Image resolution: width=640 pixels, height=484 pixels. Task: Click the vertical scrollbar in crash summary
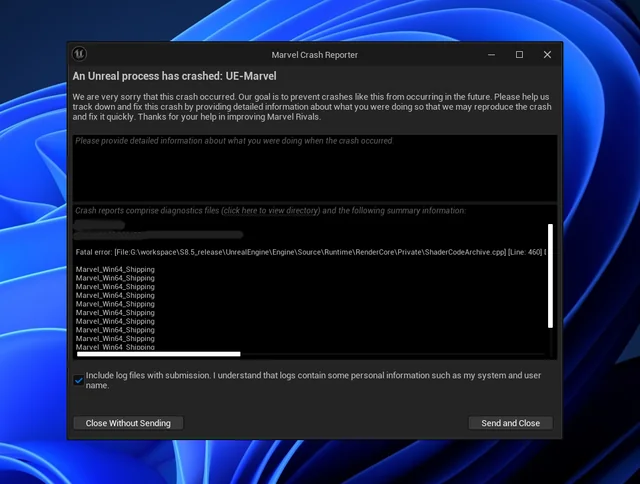[550, 275]
